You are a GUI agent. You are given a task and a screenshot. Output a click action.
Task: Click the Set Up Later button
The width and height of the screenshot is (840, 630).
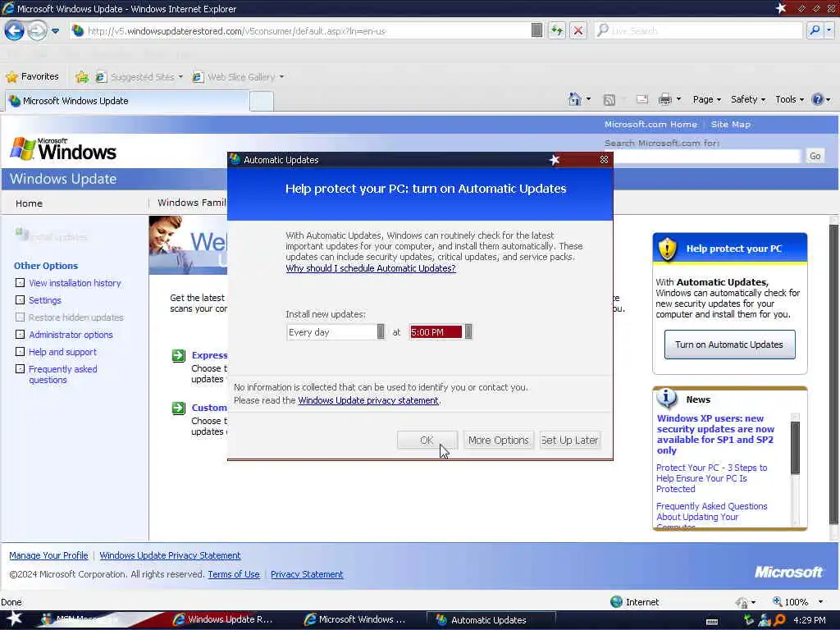tap(569, 440)
